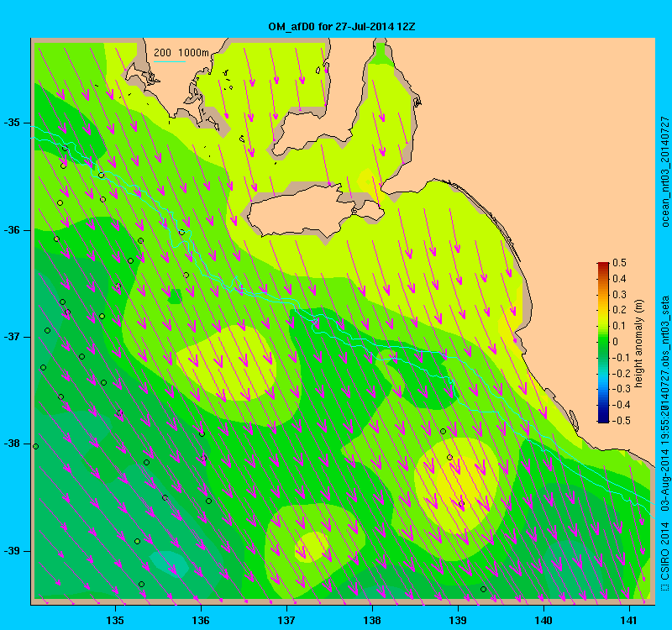Click the vertical 'ocean_nrt03_20140727' label
The height and width of the screenshot is (630, 672).
[x=664, y=171]
